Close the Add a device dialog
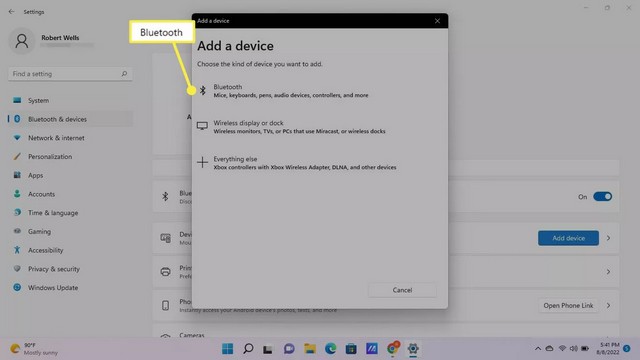The image size is (640, 360). click(437, 21)
